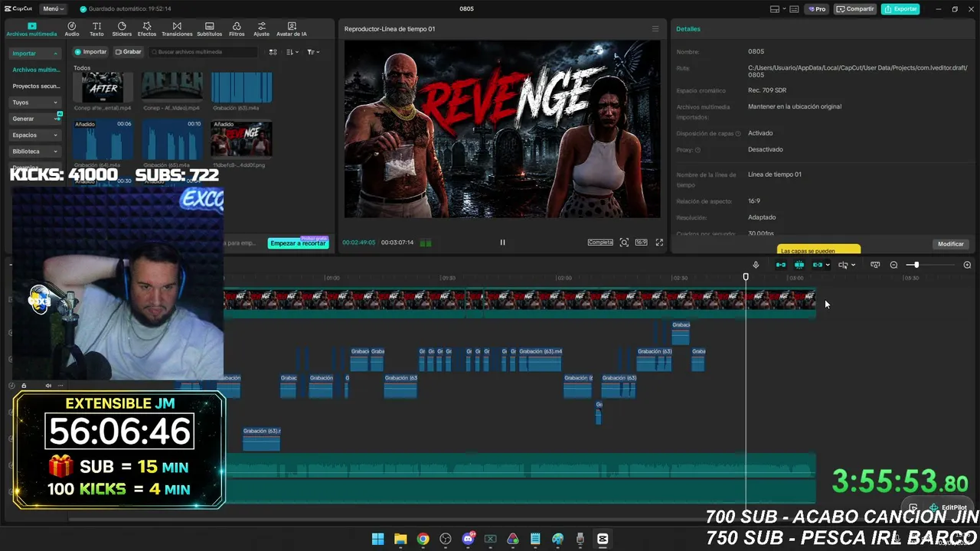Select the REVENGE png thumbnail

tap(241, 138)
